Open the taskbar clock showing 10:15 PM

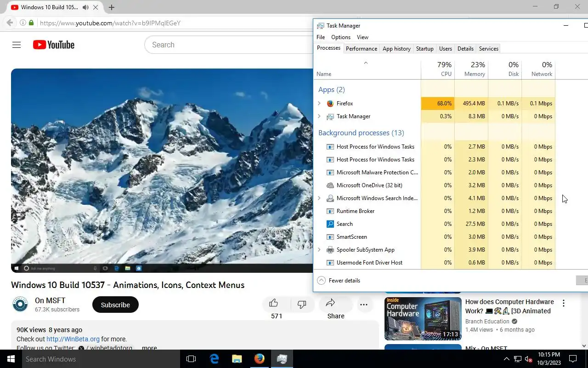pos(548,359)
